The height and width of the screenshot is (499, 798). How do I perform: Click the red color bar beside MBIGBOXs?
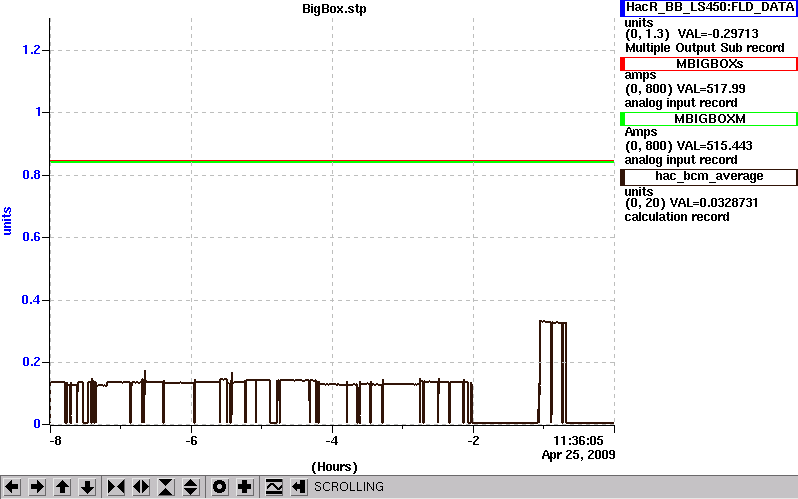[x=622, y=64]
